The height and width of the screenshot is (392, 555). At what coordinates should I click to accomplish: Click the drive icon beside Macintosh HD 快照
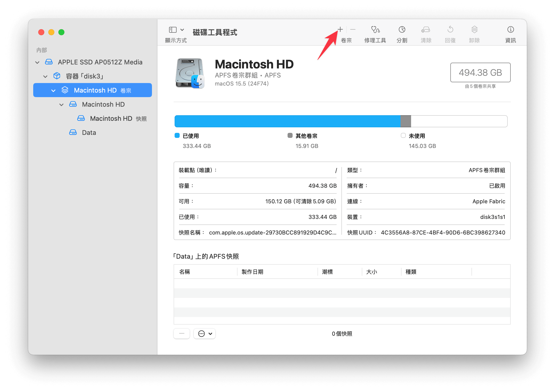pos(81,118)
